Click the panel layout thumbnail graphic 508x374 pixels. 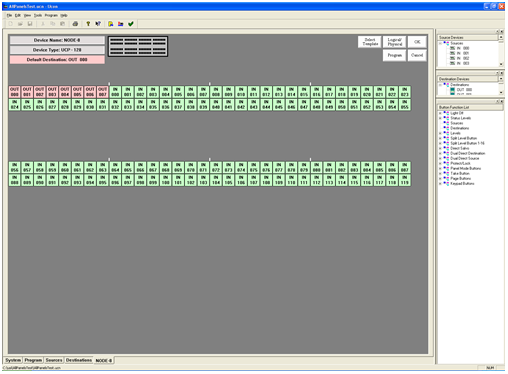pyautogui.click(x=138, y=46)
